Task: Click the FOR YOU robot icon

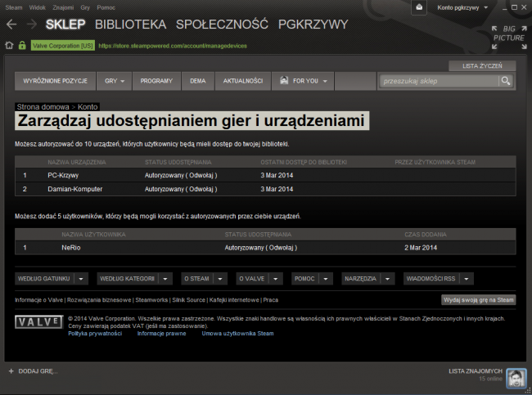Action: pyautogui.click(x=284, y=81)
